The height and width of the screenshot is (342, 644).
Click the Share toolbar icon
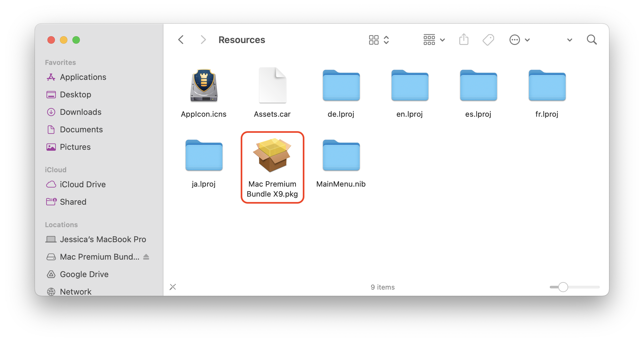pyautogui.click(x=464, y=39)
